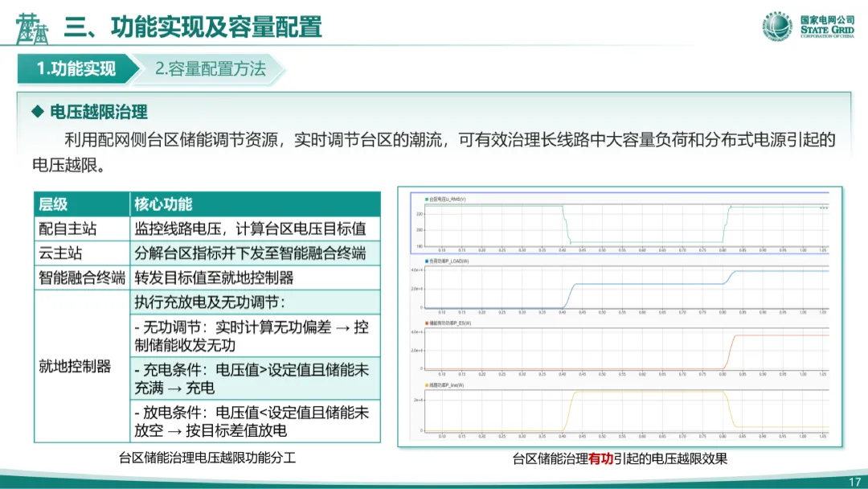The width and height of the screenshot is (868, 489).
Task: Click the cell 转发目标值至就地控制器
Action: [256, 277]
